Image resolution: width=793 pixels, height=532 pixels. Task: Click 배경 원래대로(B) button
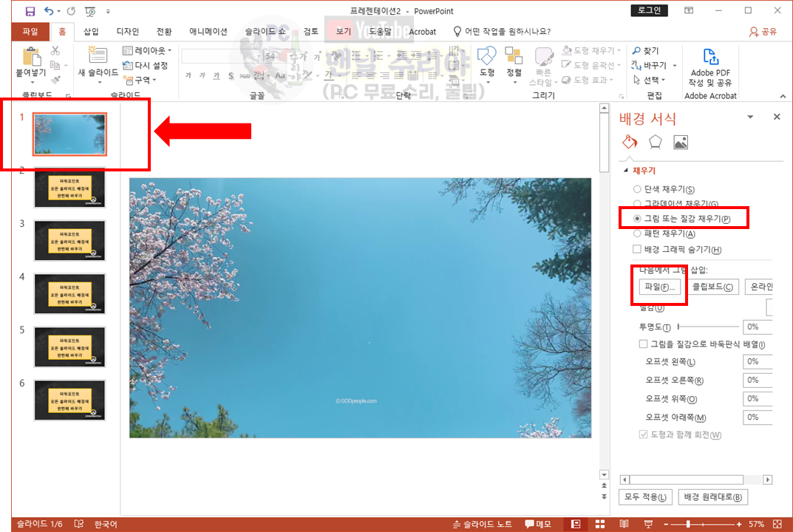click(712, 497)
